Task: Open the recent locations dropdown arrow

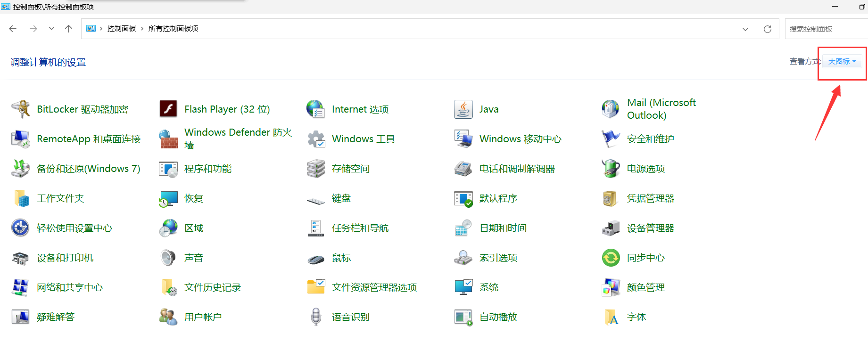Action: coord(51,29)
